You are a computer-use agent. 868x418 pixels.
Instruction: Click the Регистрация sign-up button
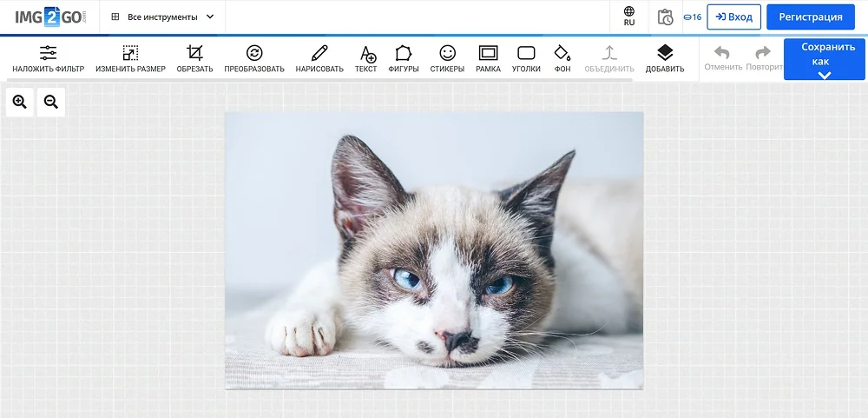810,17
